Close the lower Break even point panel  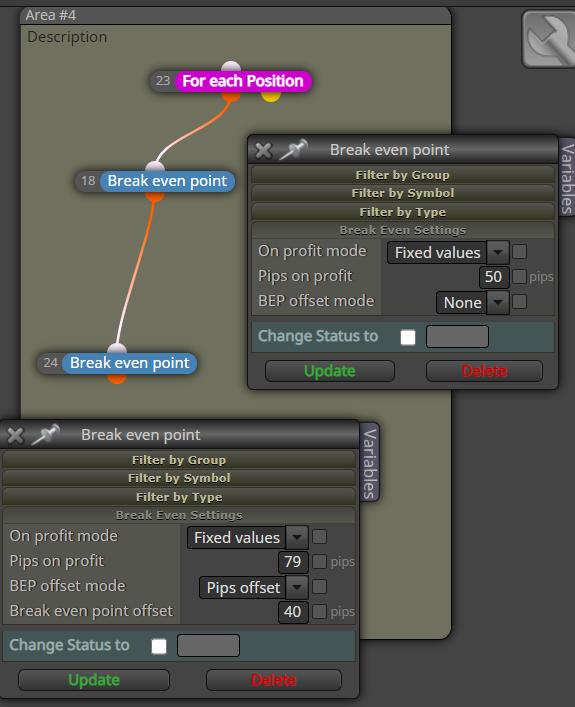tap(15, 436)
